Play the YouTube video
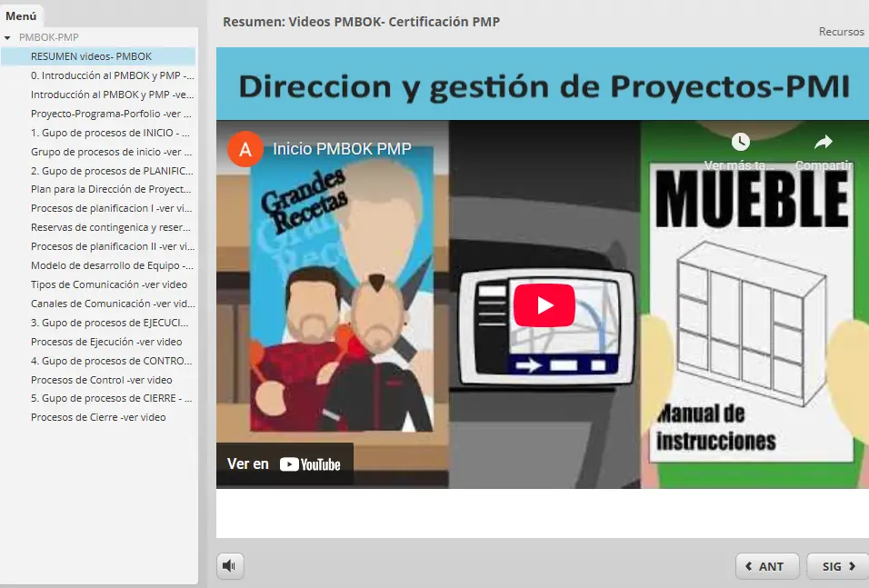Screen dimensions: 869x588 click(544, 305)
